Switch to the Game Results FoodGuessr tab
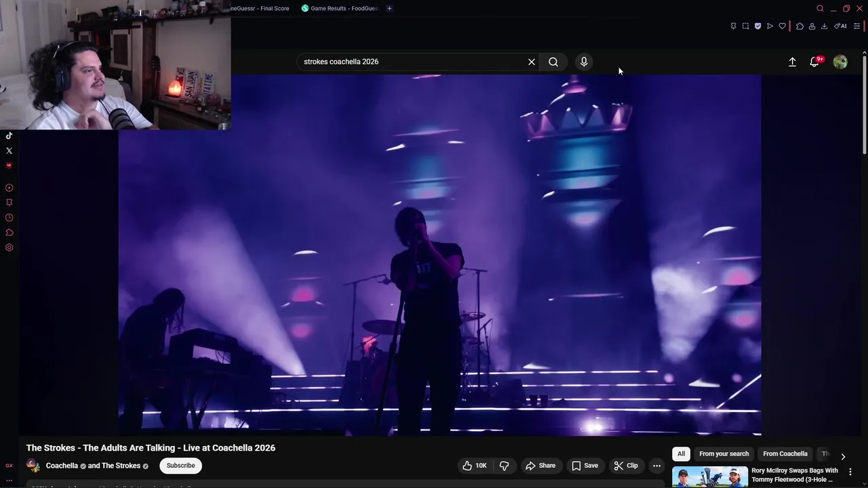The image size is (868, 488). [x=340, y=8]
